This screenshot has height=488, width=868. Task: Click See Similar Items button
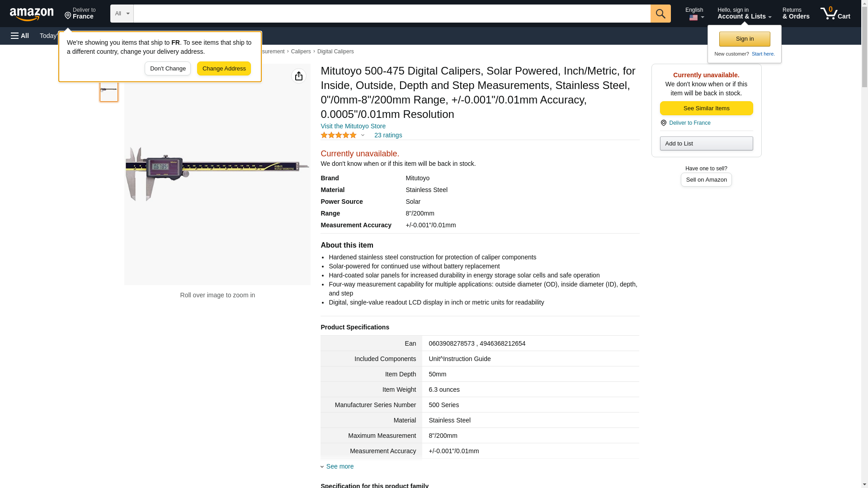(706, 108)
